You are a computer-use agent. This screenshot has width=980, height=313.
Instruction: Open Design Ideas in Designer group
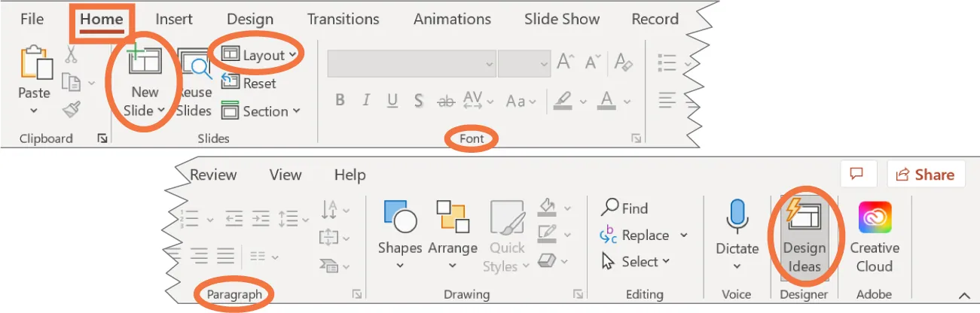804,235
